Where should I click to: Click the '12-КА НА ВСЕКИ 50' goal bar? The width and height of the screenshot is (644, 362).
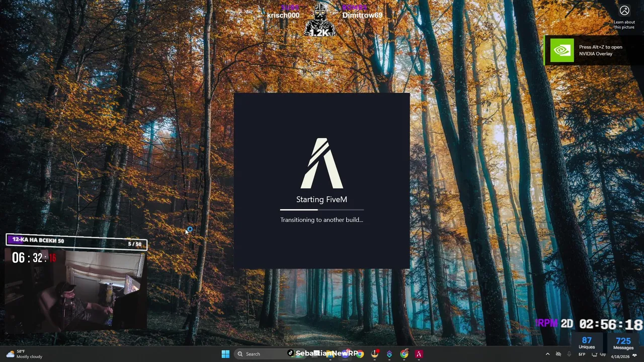76,242
